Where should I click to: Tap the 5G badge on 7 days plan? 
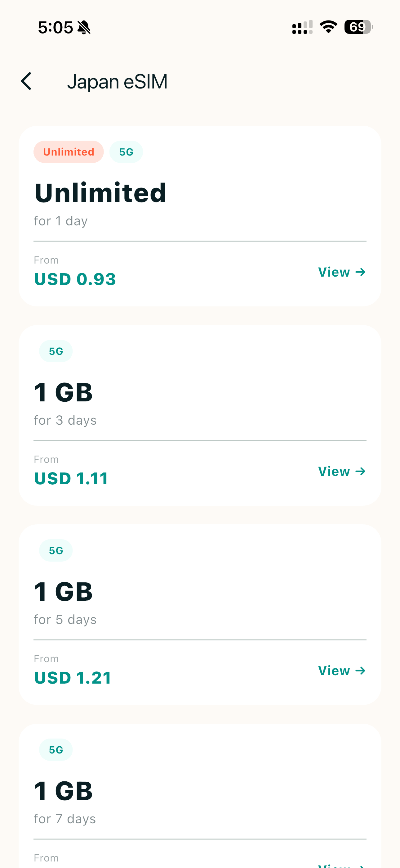56,750
